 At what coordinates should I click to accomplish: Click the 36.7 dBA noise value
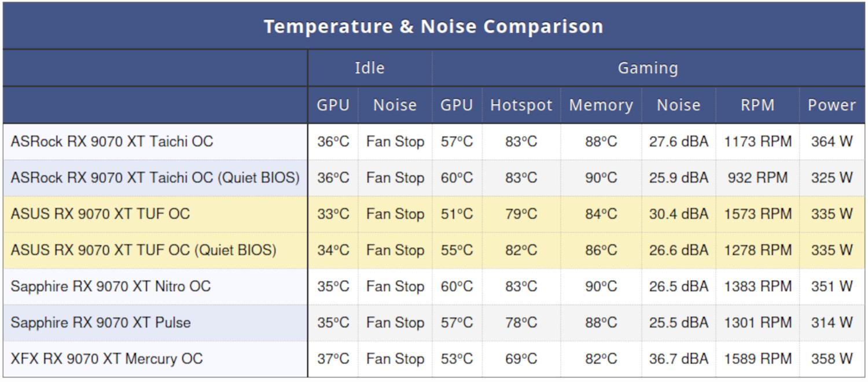click(678, 358)
